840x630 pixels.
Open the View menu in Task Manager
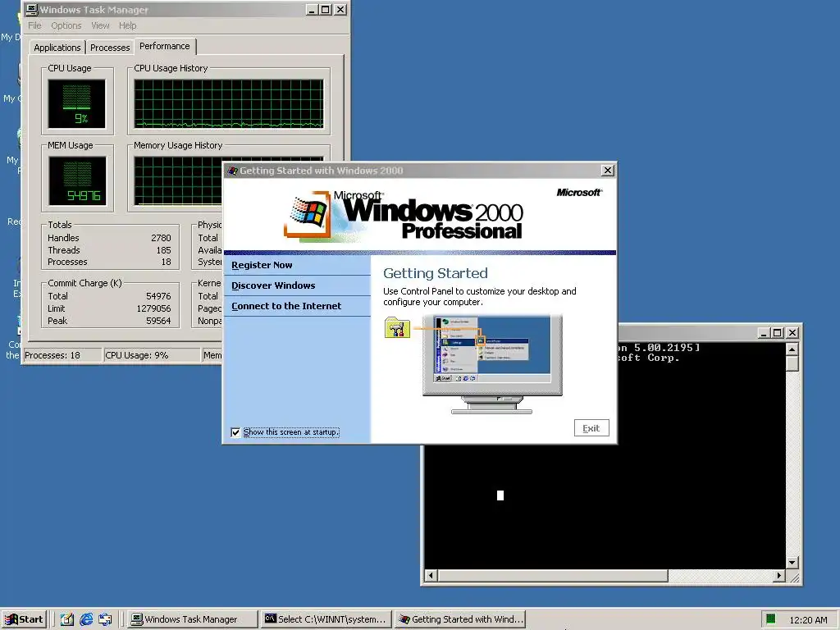click(x=100, y=25)
